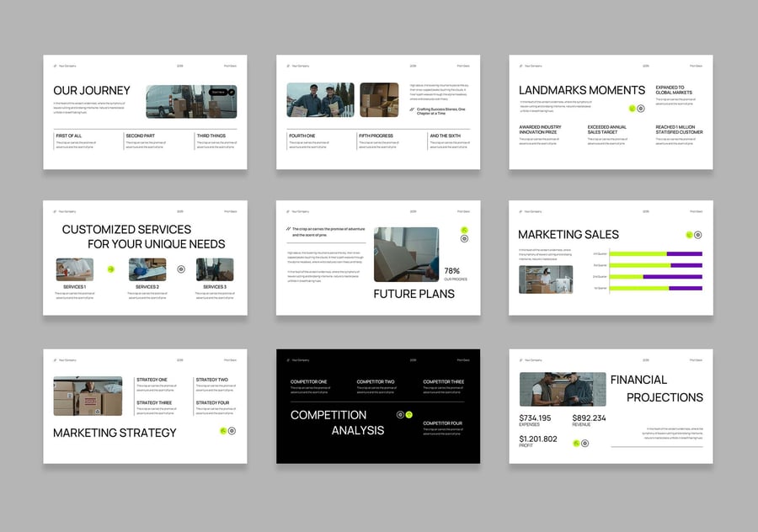Select the Our Journey slide title
The width and height of the screenshot is (758, 532).
(x=92, y=91)
